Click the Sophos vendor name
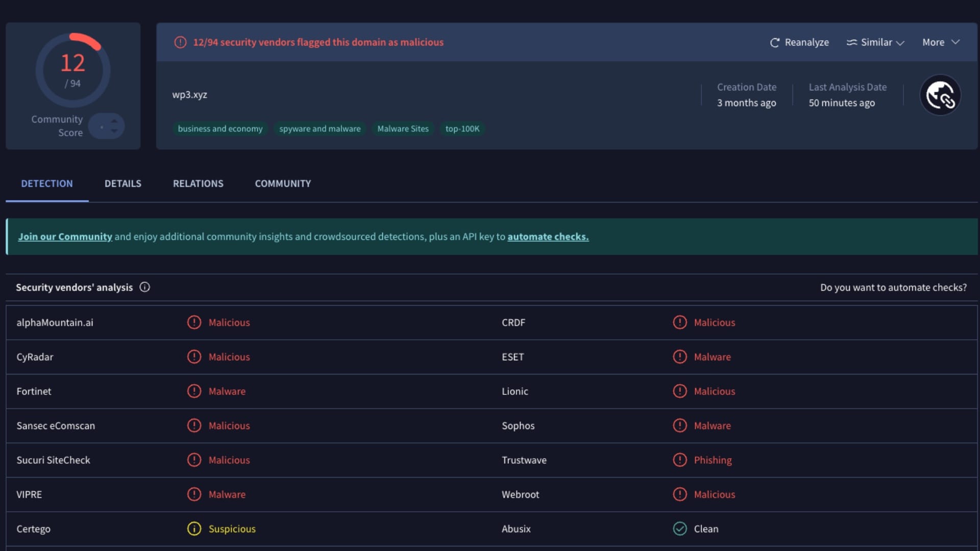980x551 pixels. (x=518, y=426)
